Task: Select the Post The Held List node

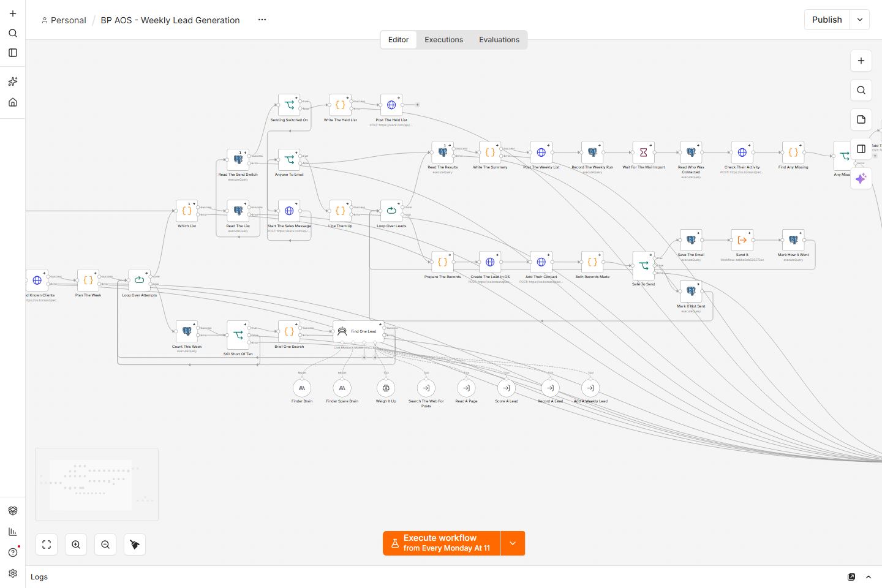Action: click(x=391, y=105)
